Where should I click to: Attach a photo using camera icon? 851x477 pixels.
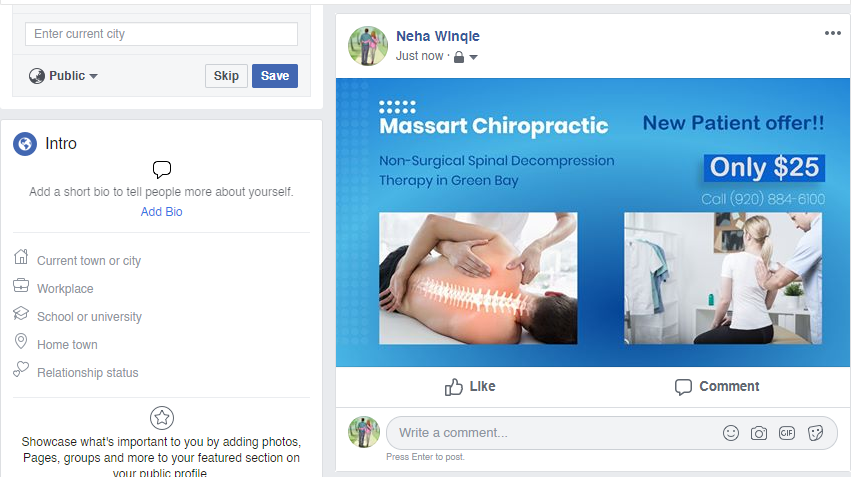pos(759,433)
